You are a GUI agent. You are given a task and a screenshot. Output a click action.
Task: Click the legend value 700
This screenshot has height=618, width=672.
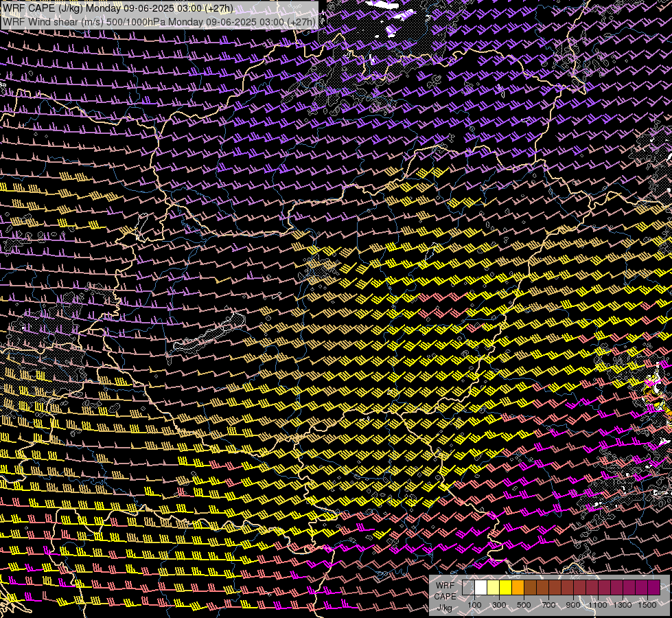click(549, 605)
